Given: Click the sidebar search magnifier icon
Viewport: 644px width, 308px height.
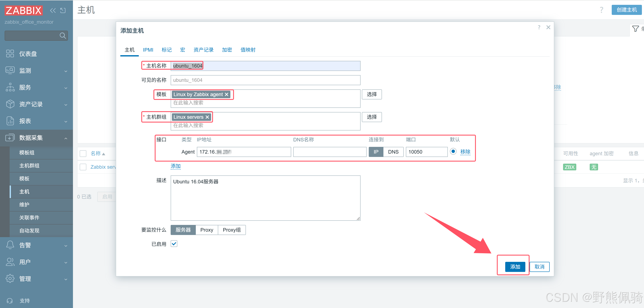Looking at the screenshot, I should pyautogui.click(x=63, y=36).
